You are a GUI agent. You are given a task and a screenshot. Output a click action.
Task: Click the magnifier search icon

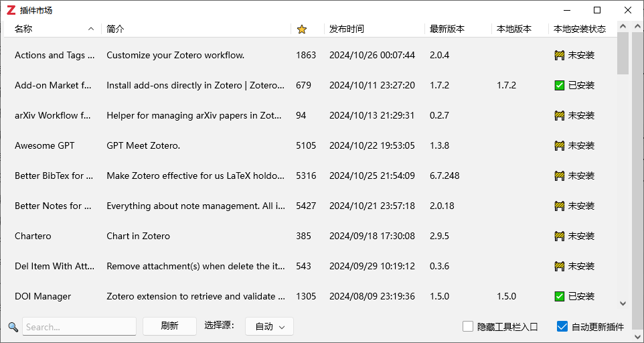[13, 327]
